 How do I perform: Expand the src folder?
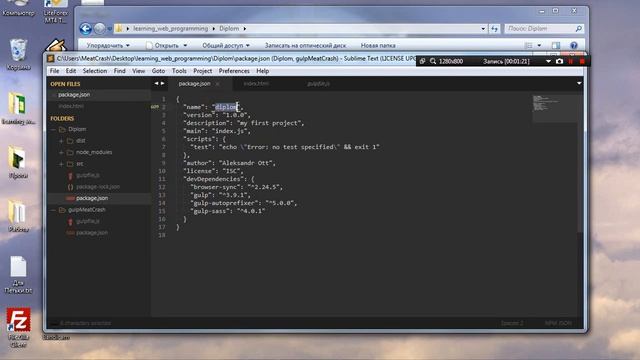(61, 164)
